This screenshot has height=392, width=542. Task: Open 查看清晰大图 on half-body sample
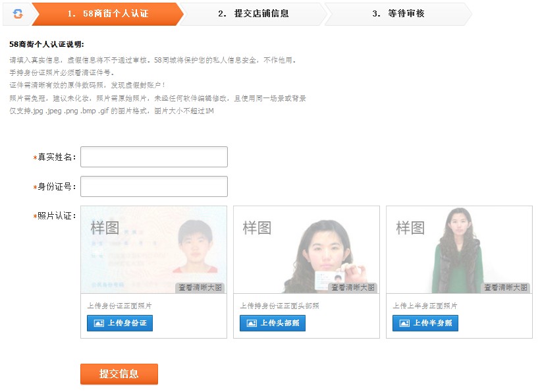tap(506, 288)
